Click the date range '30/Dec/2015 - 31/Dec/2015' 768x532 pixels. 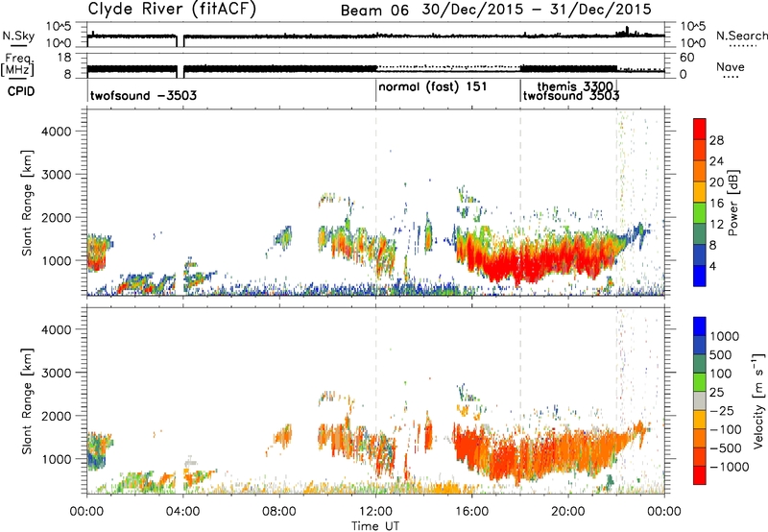click(x=537, y=10)
